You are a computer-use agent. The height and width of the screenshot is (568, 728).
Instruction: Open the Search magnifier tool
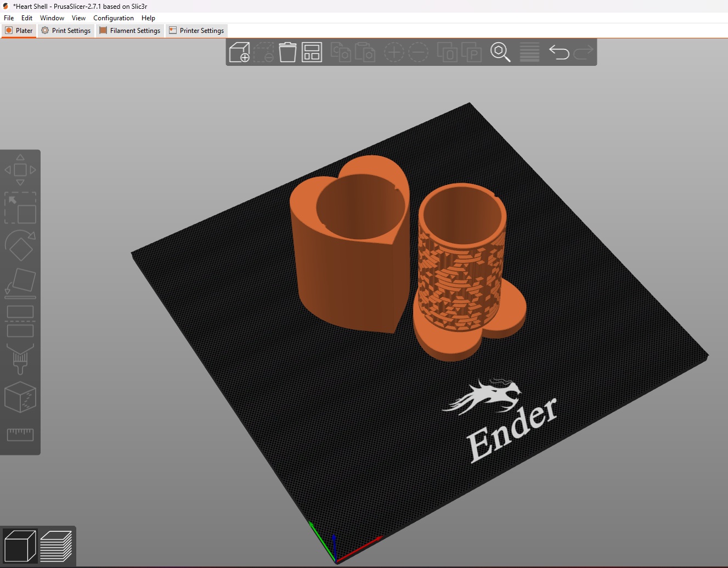tap(500, 53)
